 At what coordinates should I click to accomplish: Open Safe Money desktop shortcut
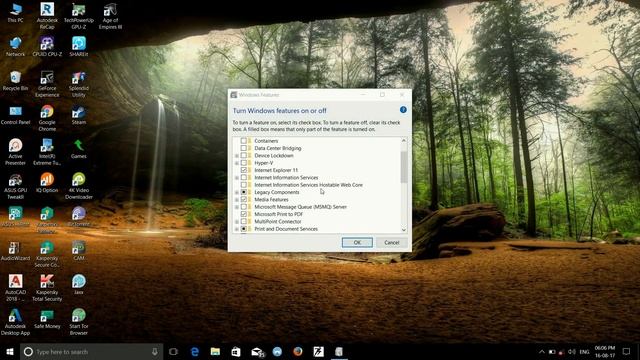[x=47, y=318]
